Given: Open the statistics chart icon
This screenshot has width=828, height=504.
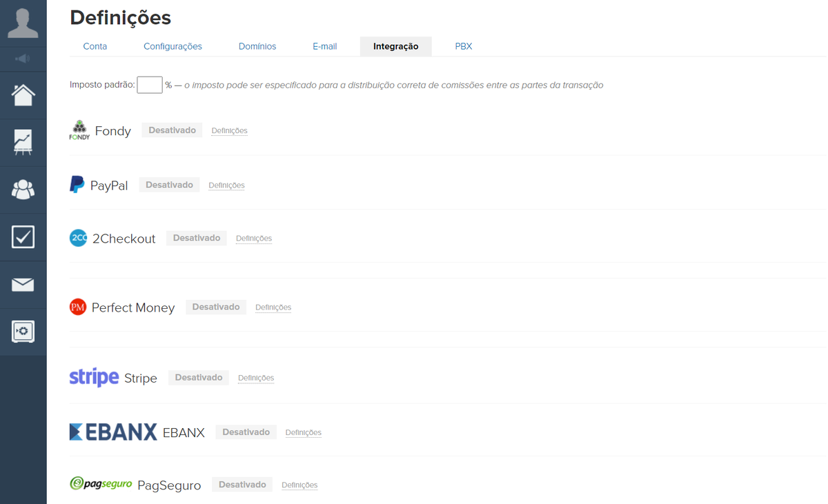Looking at the screenshot, I should (23, 142).
